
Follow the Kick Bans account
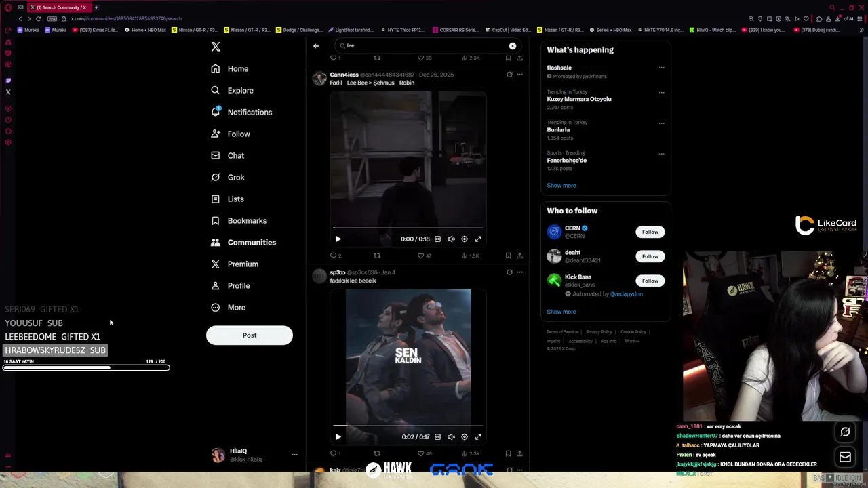point(650,281)
